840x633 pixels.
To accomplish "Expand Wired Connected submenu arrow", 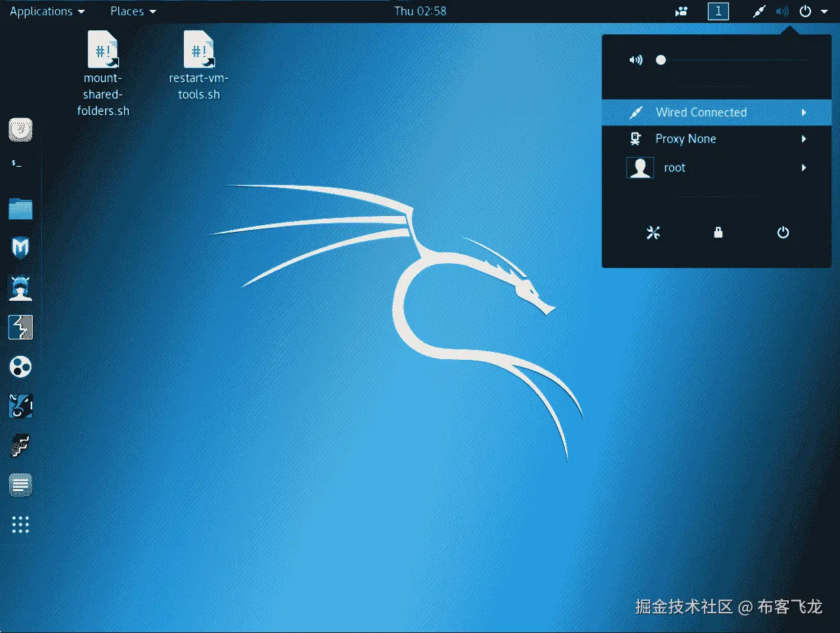I will click(x=804, y=112).
